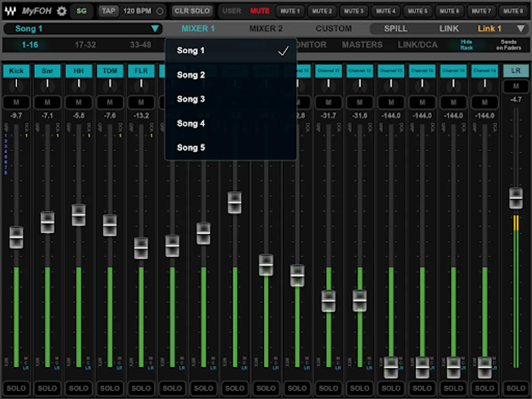Expand the Link 1 dropdown arrow
532x399 pixels.
tap(520, 29)
